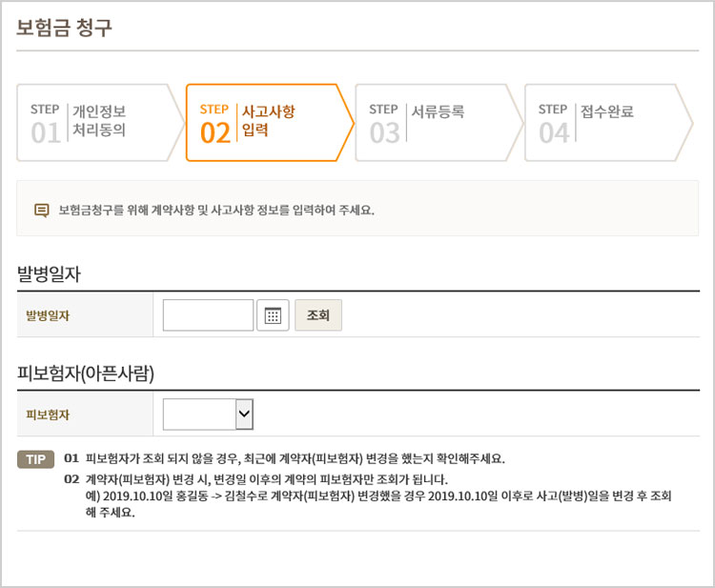715x588 pixels.
Task: Open the calendar date picker icon
Action: (273, 315)
